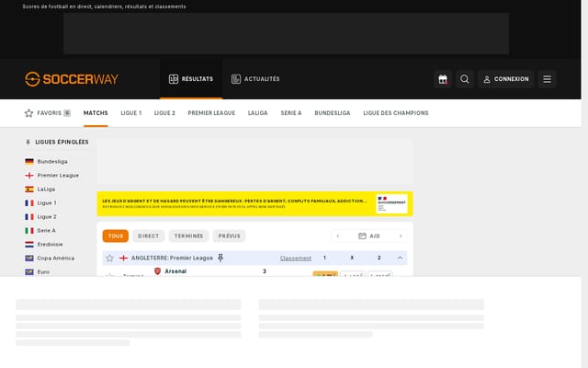Click the Soccerway logo
Image resolution: width=588 pixels, height=368 pixels.
pyautogui.click(x=72, y=79)
